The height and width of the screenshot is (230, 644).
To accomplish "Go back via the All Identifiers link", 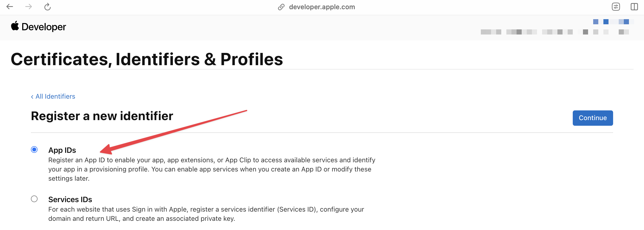I will (55, 96).
